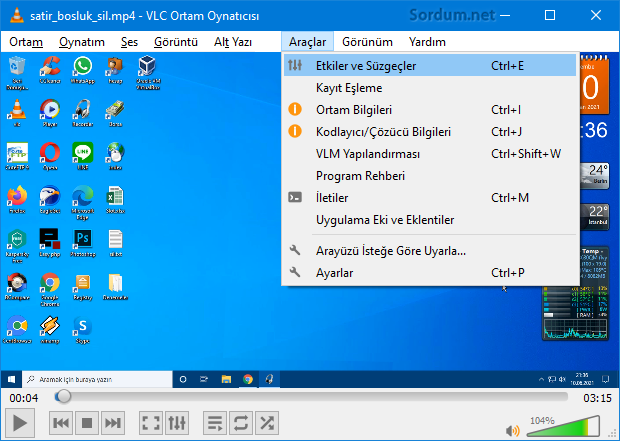Toggle random shuffle playback
This screenshot has height=441, width=620.
click(267, 423)
